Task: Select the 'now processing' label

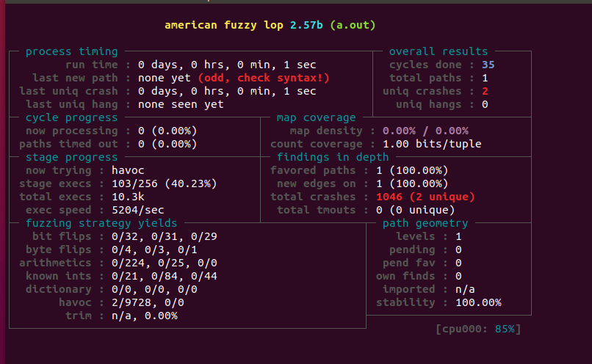Action: (72, 131)
